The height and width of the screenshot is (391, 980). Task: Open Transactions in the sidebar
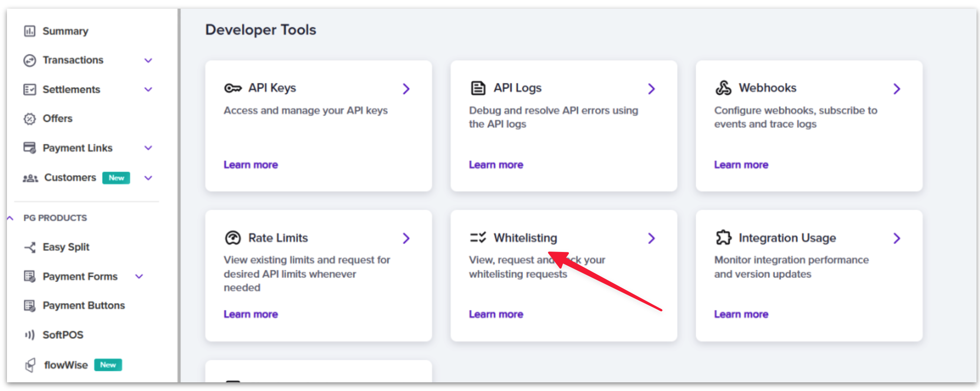point(73,60)
